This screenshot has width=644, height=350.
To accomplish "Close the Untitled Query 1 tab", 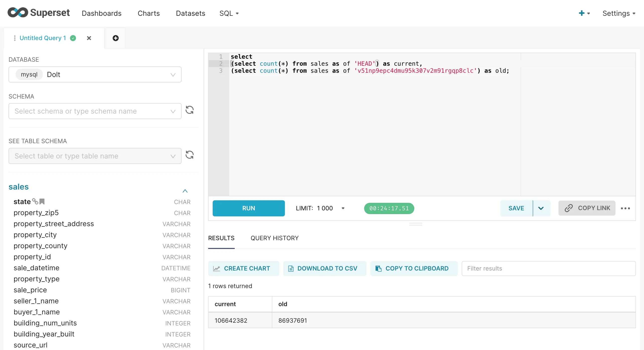I will point(89,38).
